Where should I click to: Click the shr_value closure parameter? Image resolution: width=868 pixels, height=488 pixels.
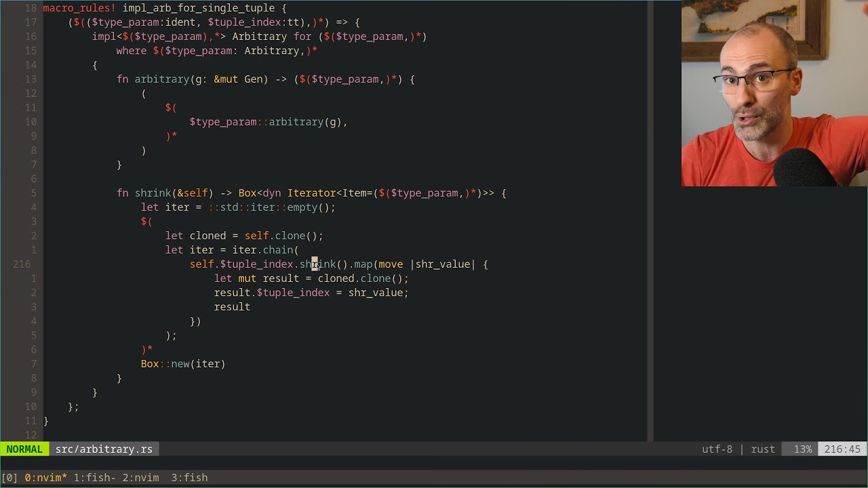point(443,264)
